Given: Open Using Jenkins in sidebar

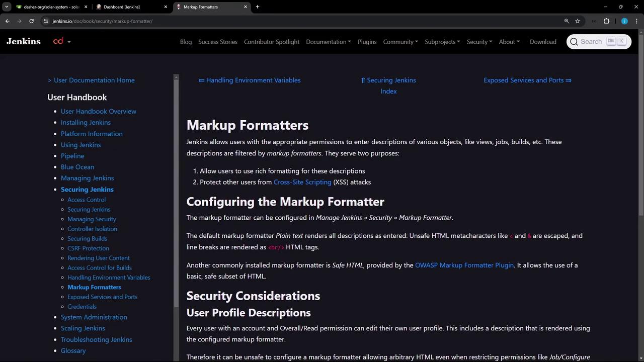Looking at the screenshot, I should (x=80, y=145).
